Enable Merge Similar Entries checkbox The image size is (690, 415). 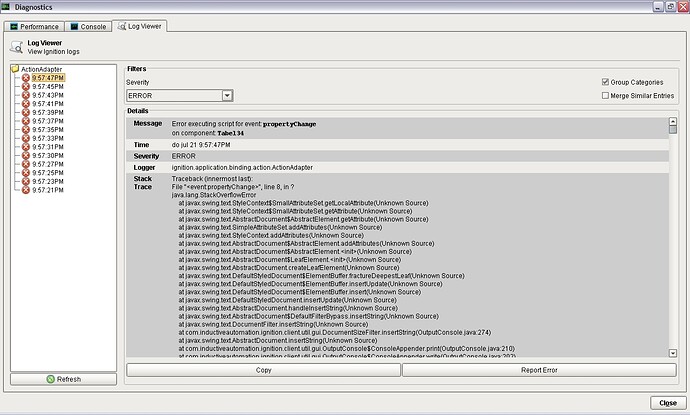(605, 95)
